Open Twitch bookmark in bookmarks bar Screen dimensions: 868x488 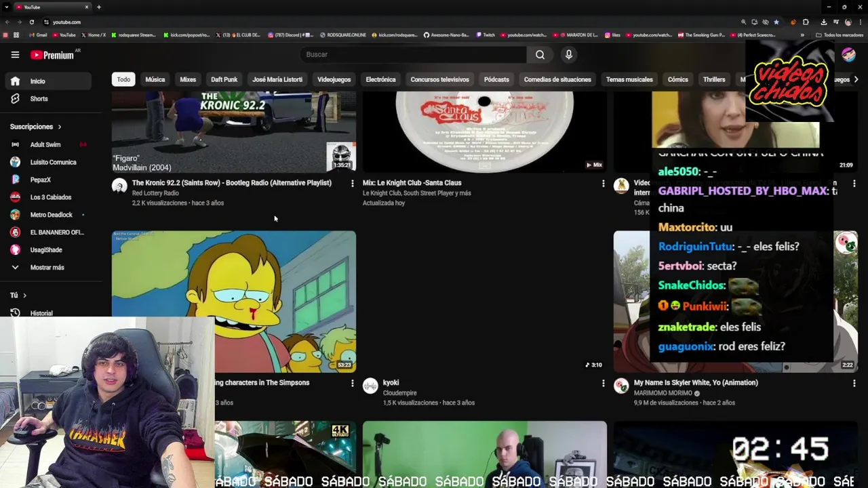(x=486, y=35)
